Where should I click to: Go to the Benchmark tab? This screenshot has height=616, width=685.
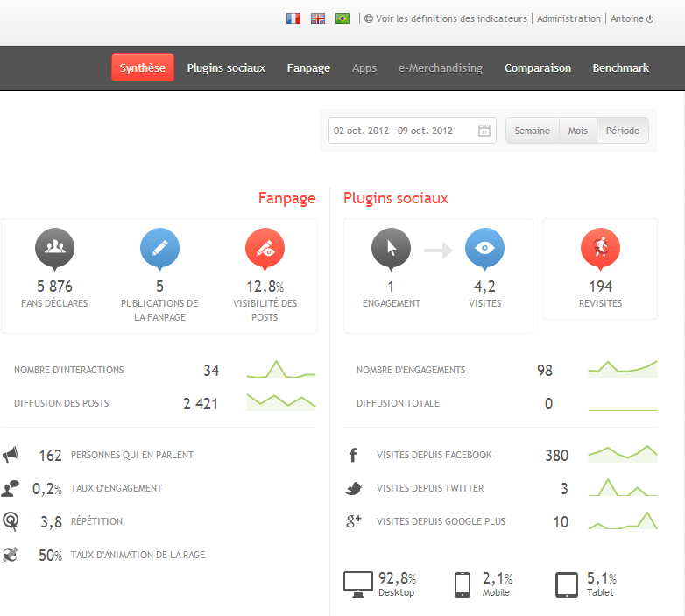click(x=620, y=68)
